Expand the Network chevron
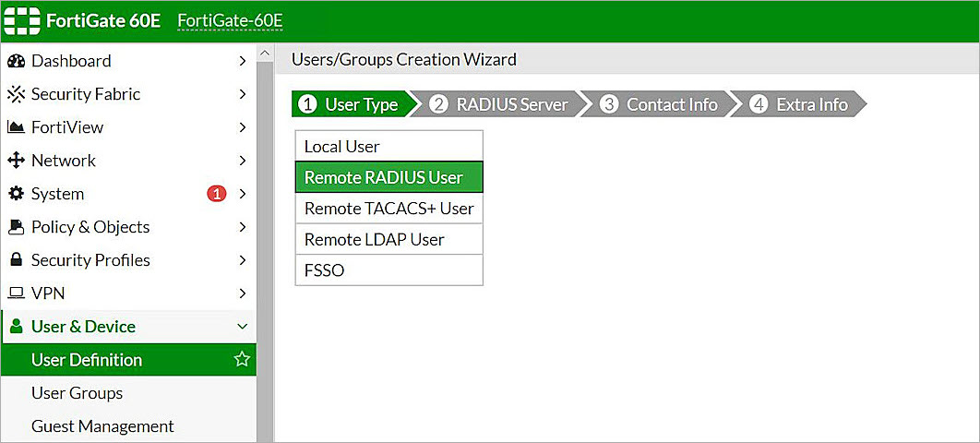Screen dimensions: 980x443 (243, 161)
